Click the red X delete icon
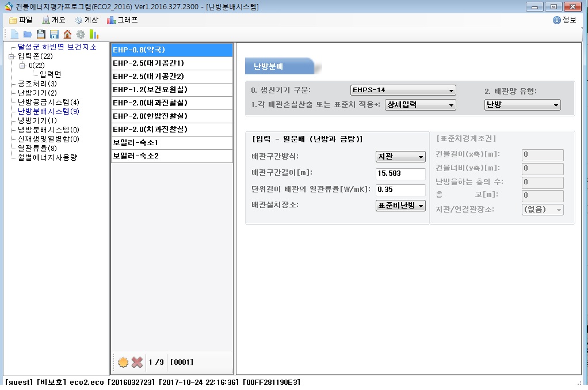Image resolution: width=588 pixels, height=390 pixels. tap(137, 362)
